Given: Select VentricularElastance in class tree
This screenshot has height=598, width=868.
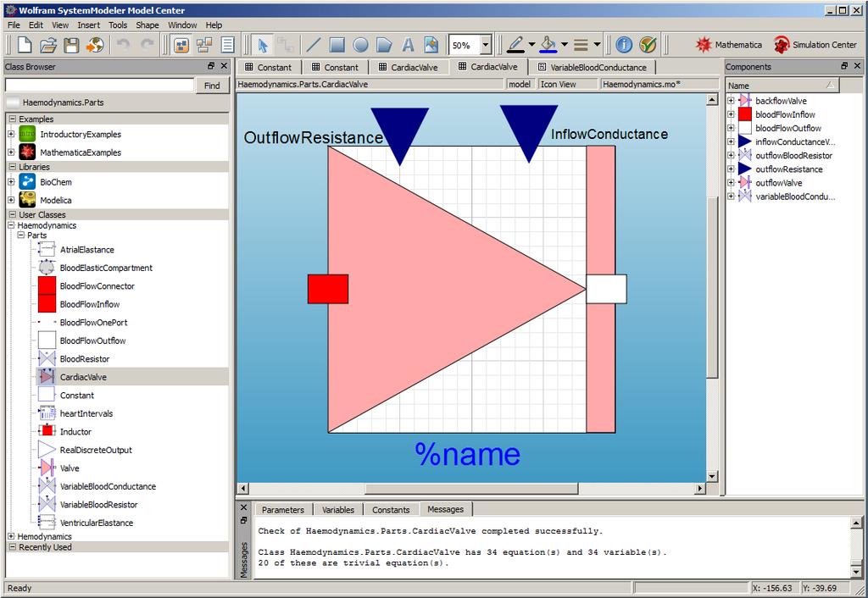Looking at the screenshot, I should (x=97, y=523).
